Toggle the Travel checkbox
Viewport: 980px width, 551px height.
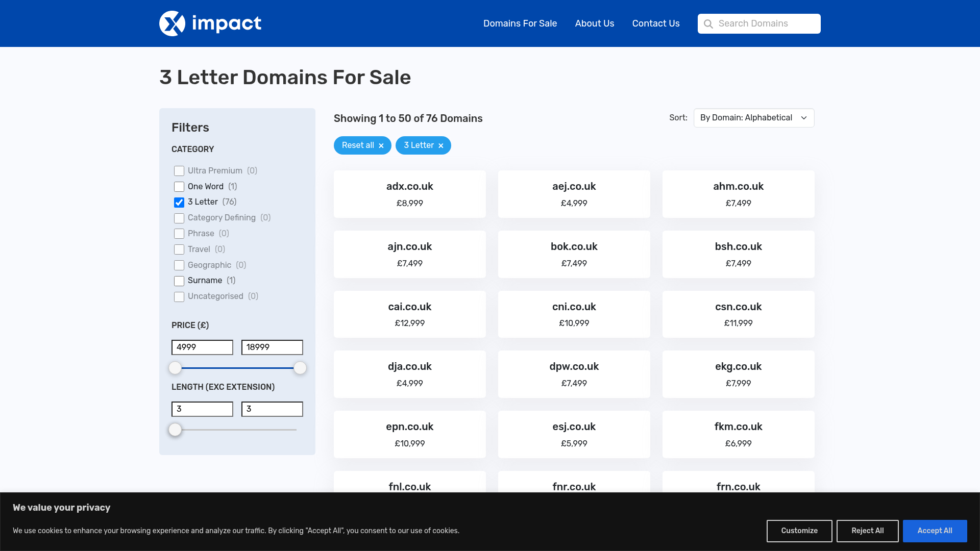[179, 249]
